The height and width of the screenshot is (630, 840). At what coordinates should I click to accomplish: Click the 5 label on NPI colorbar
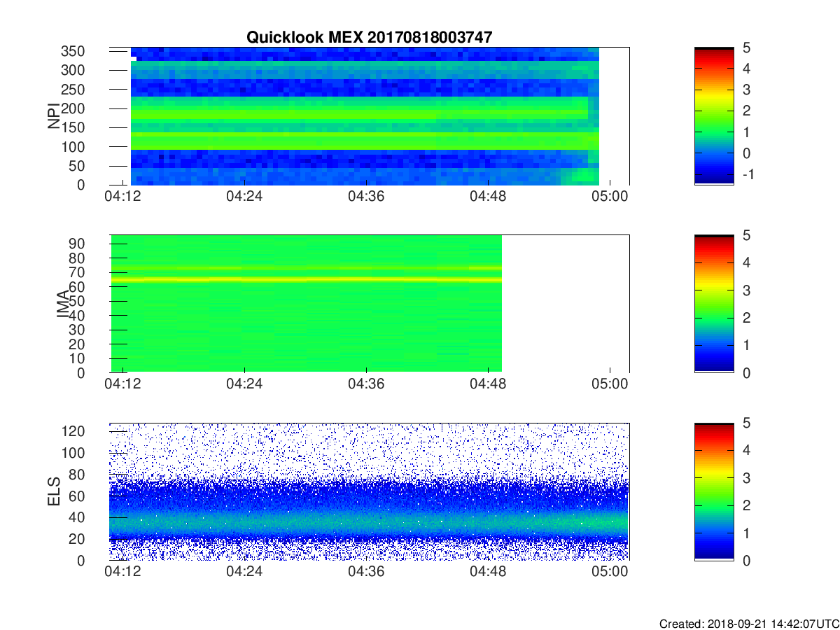[746, 48]
